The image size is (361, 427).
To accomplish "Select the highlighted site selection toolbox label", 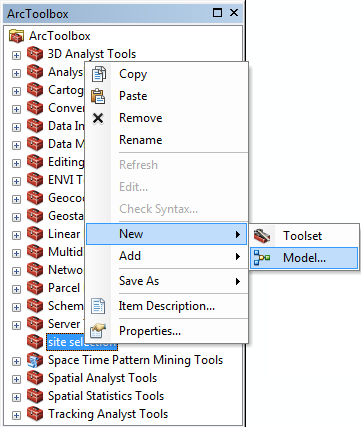I will click(x=82, y=342).
